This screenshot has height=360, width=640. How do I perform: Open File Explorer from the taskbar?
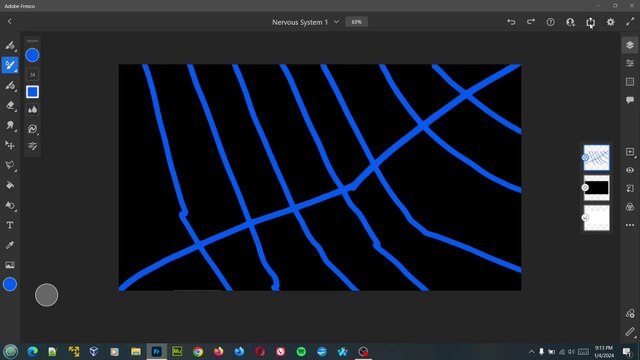pyautogui.click(x=136, y=351)
